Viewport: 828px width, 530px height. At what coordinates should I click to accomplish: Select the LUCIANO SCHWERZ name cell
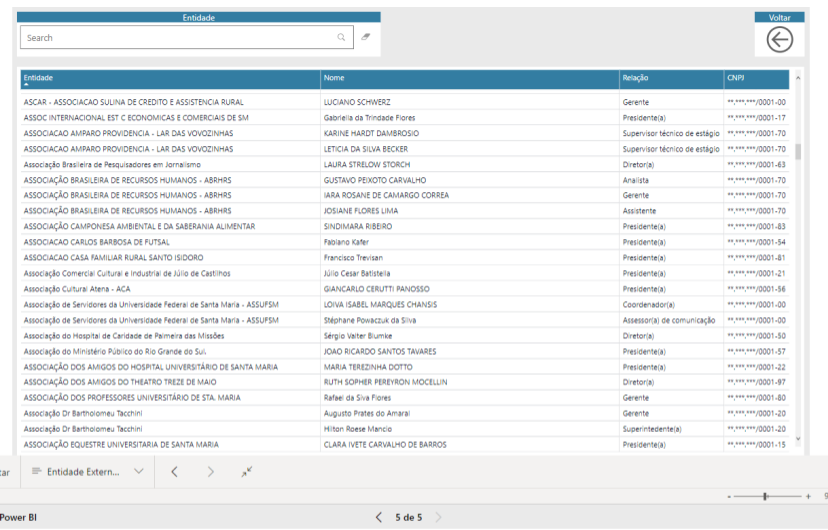pyautogui.click(x=357, y=102)
